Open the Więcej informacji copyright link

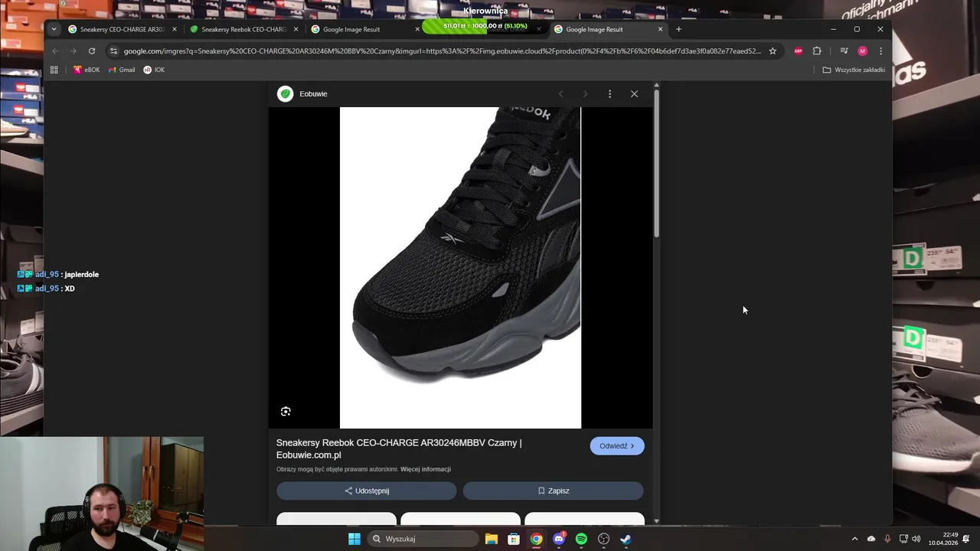[x=426, y=469]
